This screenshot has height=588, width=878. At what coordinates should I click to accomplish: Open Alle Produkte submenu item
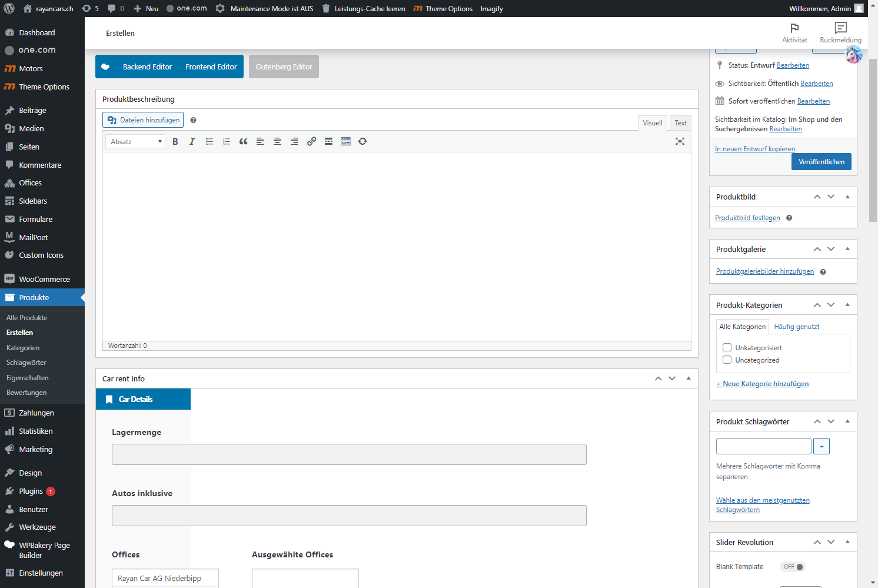26,317
